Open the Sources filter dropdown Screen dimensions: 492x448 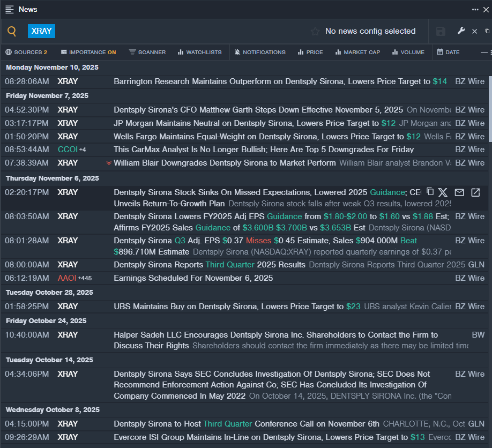pyautogui.click(x=26, y=52)
